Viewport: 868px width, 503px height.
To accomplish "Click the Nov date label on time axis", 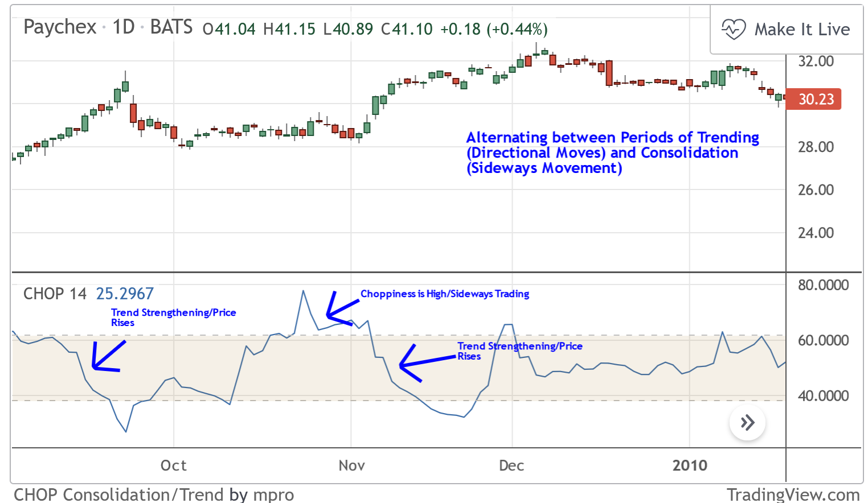I will 351,465.
